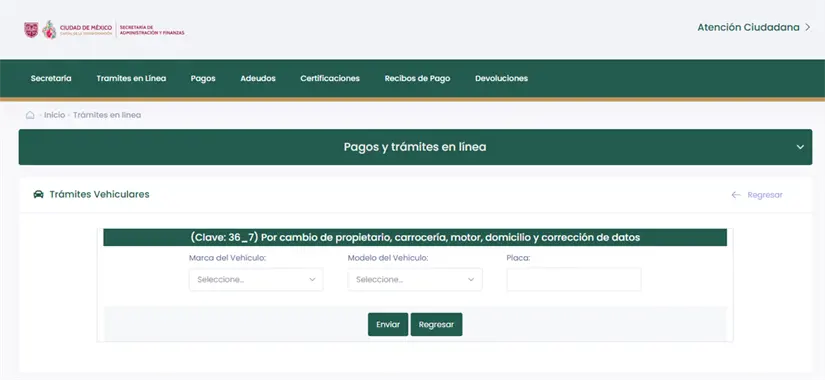Click the Pagos y trámites en línea banner

pyautogui.click(x=415, y=147)
